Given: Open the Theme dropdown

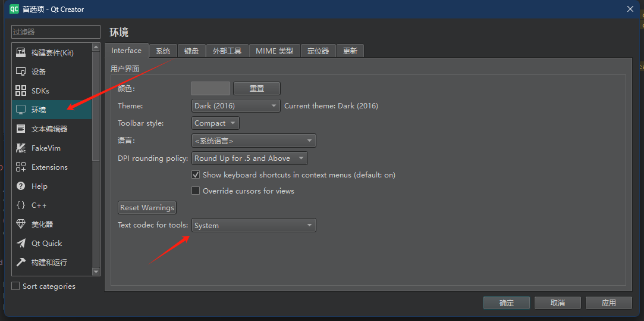Looking at the screenshot, I should [x=235, y=106].
